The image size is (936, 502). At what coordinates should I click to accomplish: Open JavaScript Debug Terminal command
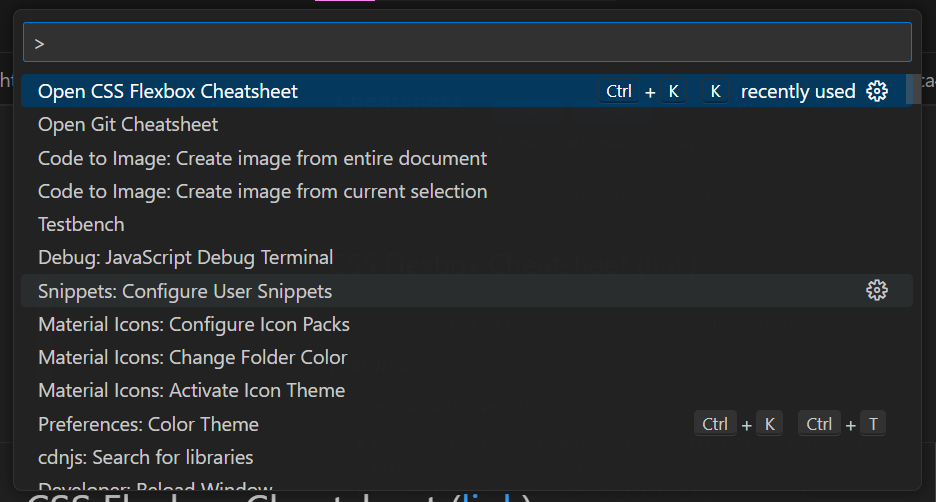[x=185, y=258]
